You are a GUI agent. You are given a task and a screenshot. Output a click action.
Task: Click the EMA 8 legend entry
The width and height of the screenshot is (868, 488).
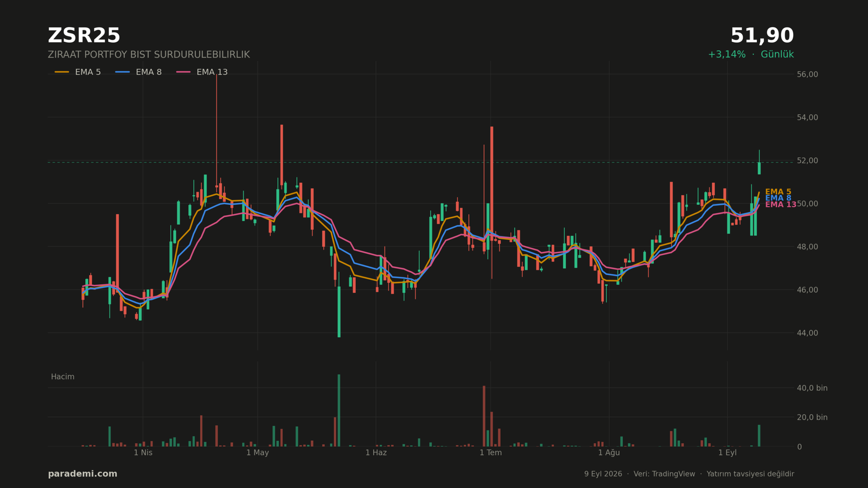138,72
